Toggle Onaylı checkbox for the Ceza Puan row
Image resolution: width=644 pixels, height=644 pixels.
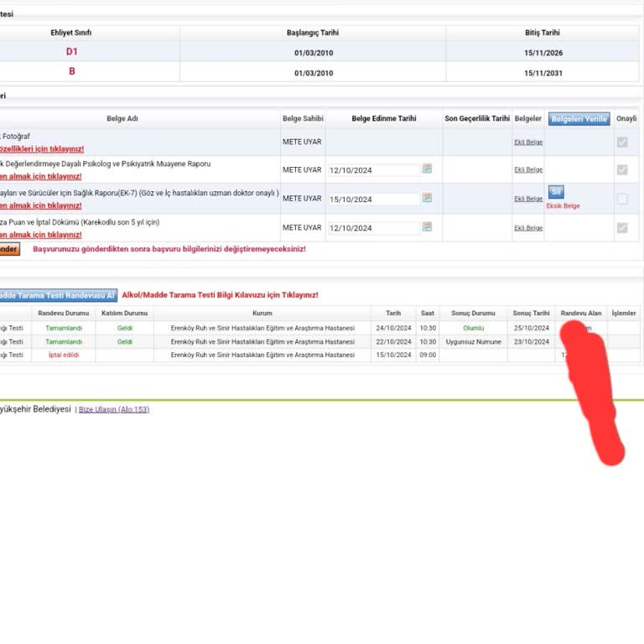(621, 228)
